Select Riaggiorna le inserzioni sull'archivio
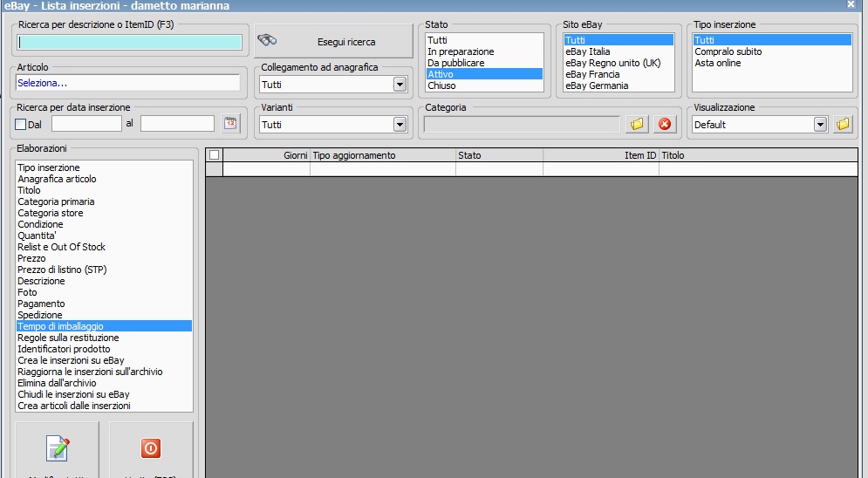 coord(104,372)
